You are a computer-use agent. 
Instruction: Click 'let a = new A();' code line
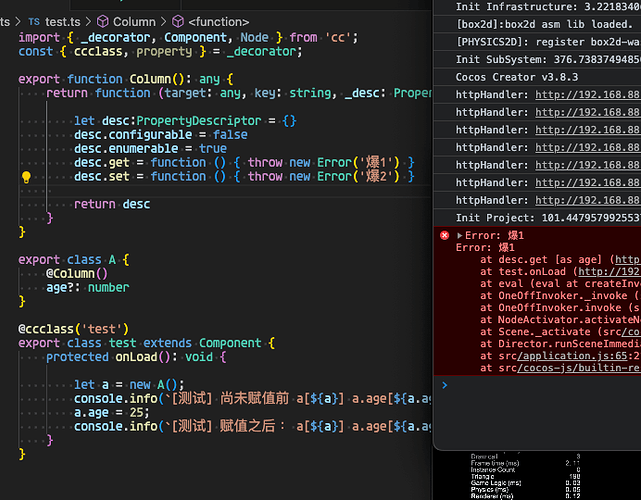point(129,385)
